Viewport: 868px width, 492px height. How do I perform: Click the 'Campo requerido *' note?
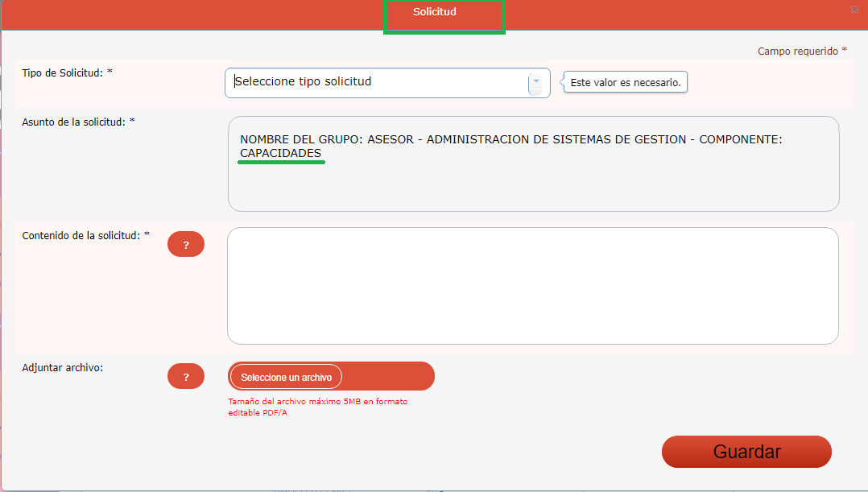tap(802, 51)
